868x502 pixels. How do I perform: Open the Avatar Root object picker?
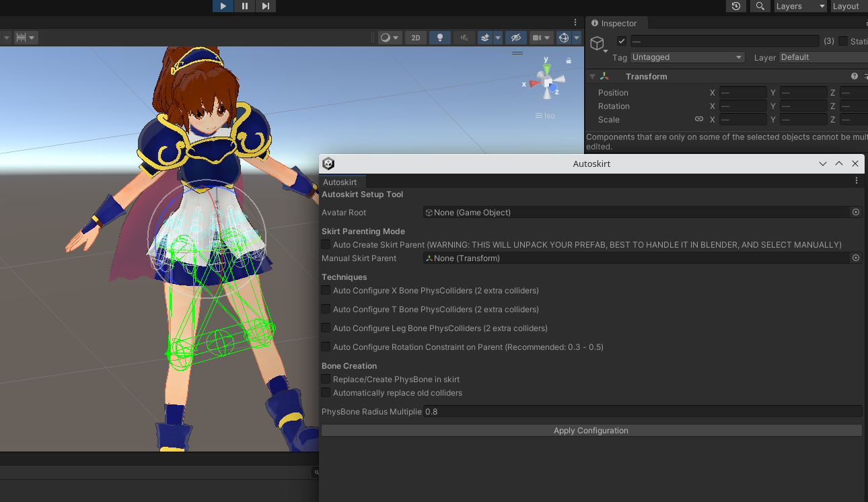pos(856,212)
